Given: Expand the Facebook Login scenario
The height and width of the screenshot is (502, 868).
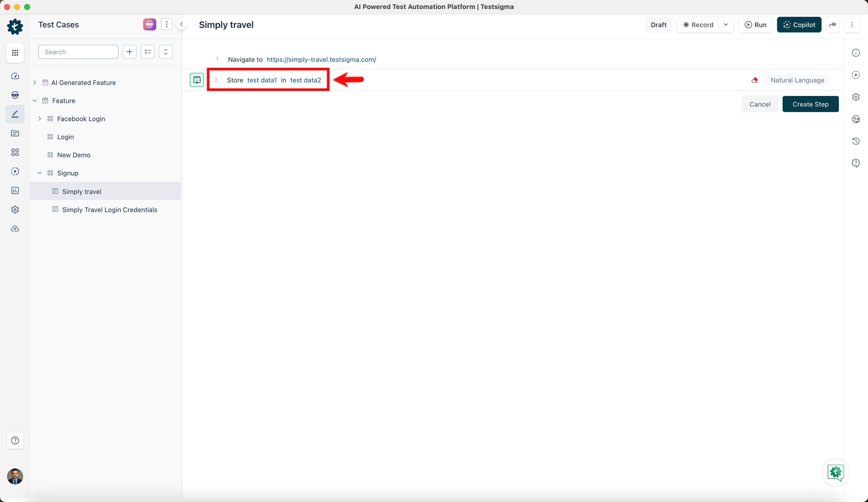Looking at the screenshot, I should pyautogui.click(x=40, y=119).
